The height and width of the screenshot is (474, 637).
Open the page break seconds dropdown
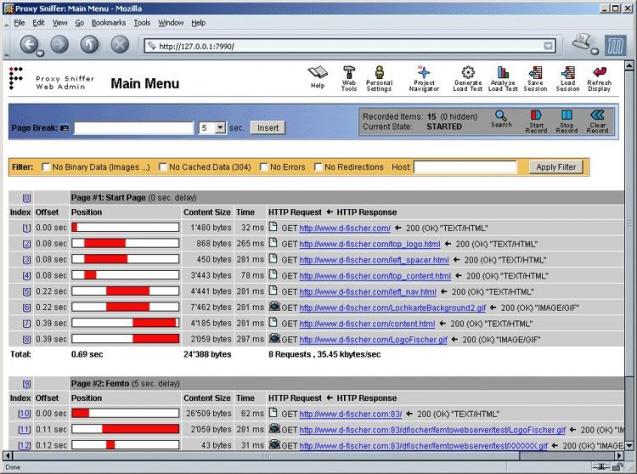(x=220, y=128)
